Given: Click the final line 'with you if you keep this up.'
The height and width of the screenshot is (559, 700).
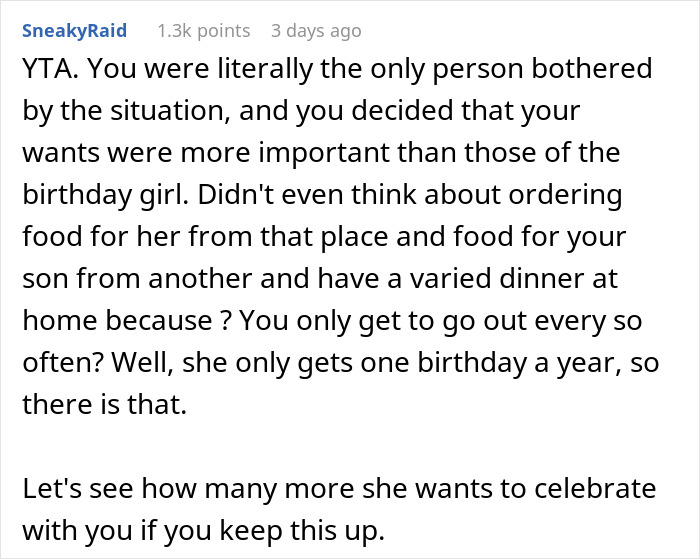Looking at the screenshot, I should (204, 530).
